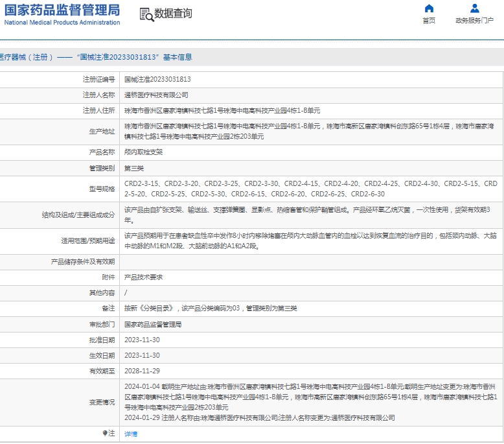Open the 详情 link in 注 row
Viewport: 504px width, 444px height.
131,434
